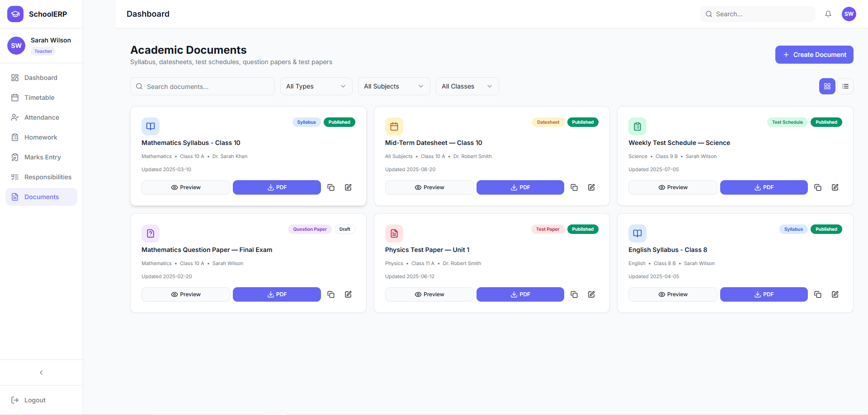
Task: Preview the Physics Test Paper — Unit 1
Action: (x=429, y=294)
